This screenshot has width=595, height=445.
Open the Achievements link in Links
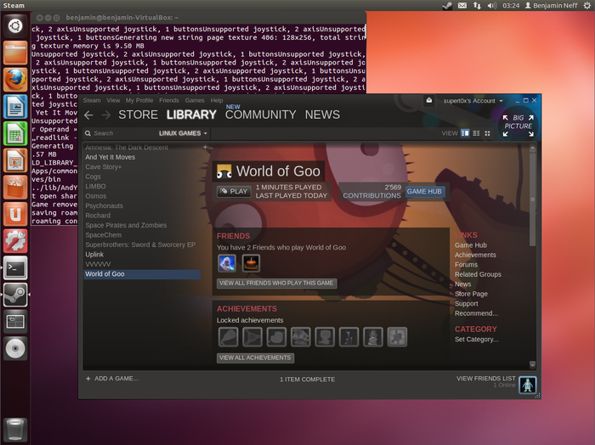[475, 255]
